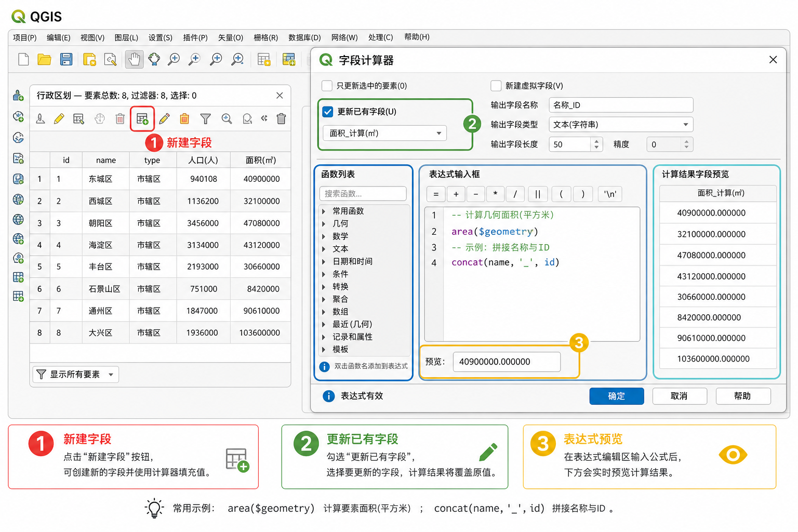Click the funnel filter icon in attribute toolbar
The width and height of the screenshot is (798, 532).
206,119
